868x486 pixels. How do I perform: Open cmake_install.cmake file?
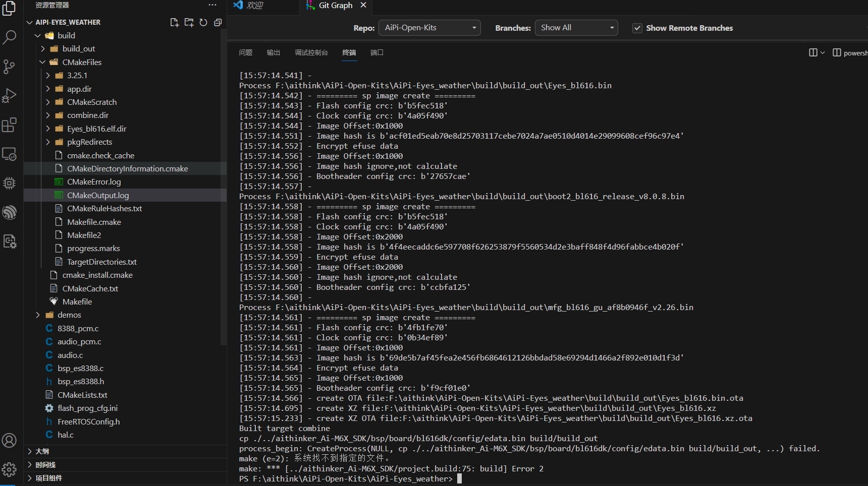click(x=97, y=275)
